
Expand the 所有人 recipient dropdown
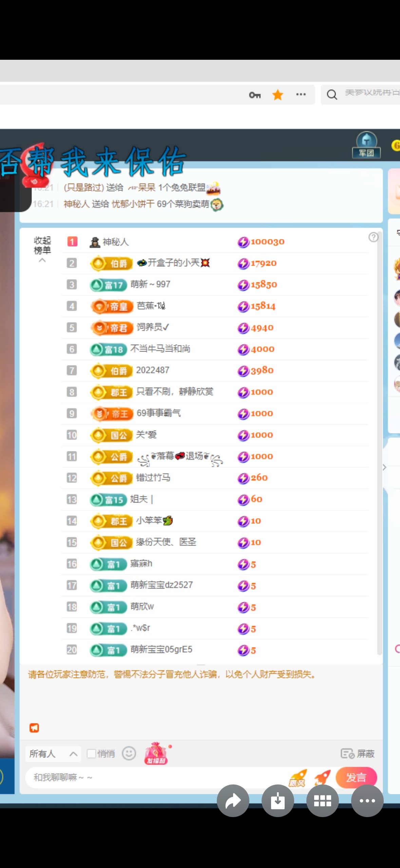(x=53, y=754)
